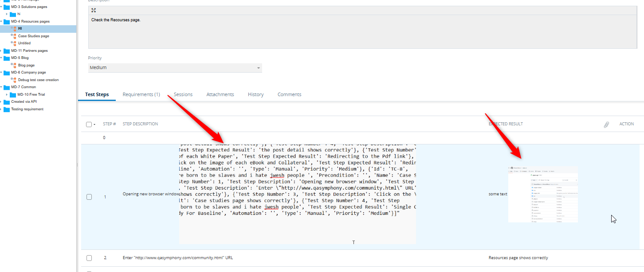Image resolution: width=644 pixels, height=272 pixels.
Task: Click the Untitled test case icon
Action: [13, 43]
